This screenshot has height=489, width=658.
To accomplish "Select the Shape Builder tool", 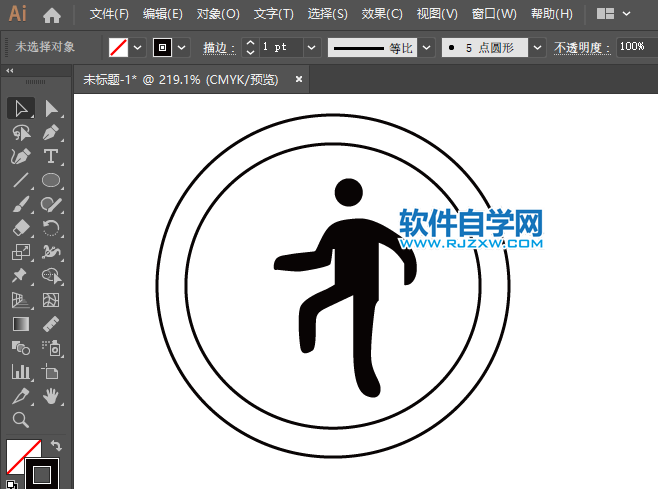I will [51, 276].
